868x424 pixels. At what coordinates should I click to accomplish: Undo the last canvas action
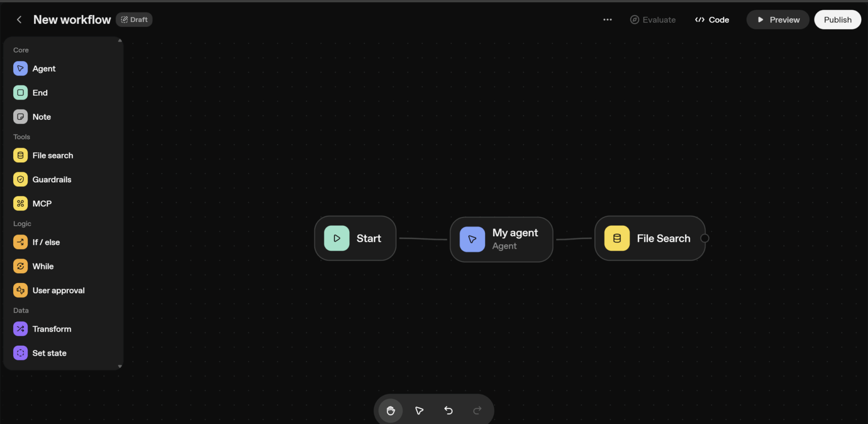pyautogui.click(x=448, y=410)
